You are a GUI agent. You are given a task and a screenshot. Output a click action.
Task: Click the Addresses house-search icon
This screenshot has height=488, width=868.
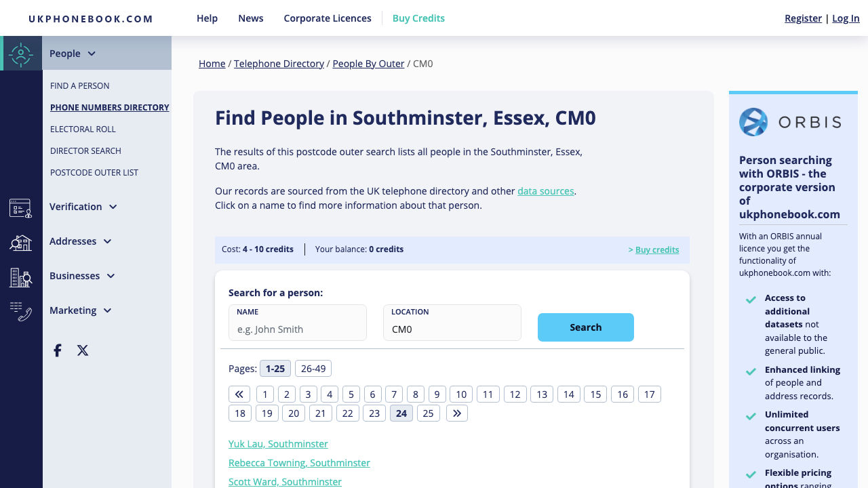[x=20, y=243]
